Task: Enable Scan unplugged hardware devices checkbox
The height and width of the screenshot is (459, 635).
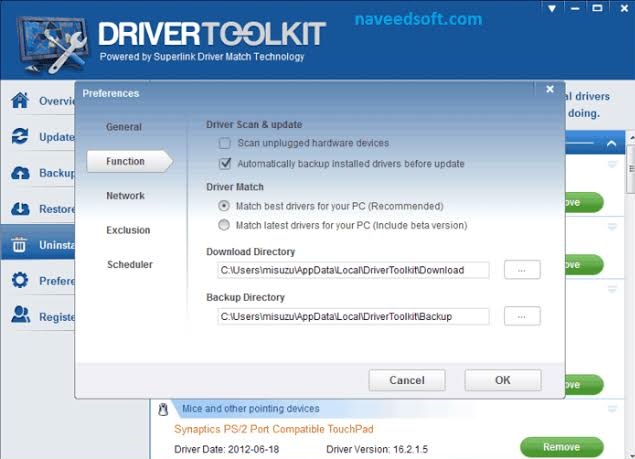Action: [225, 143]
